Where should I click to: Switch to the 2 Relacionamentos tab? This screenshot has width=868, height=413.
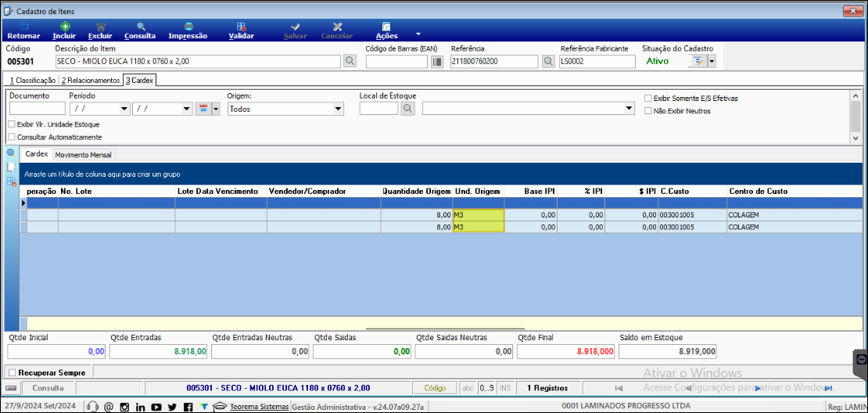point(91,81)
